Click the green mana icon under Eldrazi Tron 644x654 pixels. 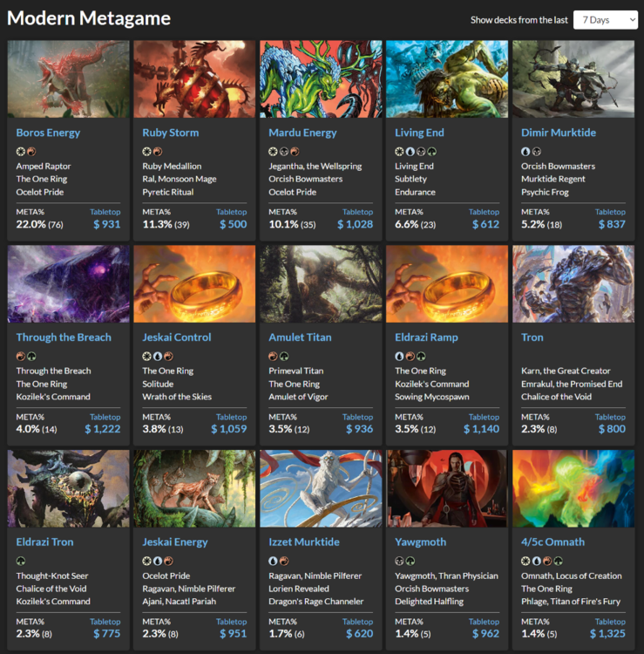pyautogui.click(x=20, y=561)
